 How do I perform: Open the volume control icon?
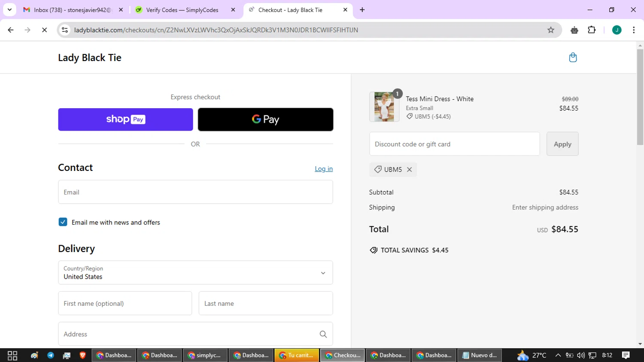(x=581, y=355)
